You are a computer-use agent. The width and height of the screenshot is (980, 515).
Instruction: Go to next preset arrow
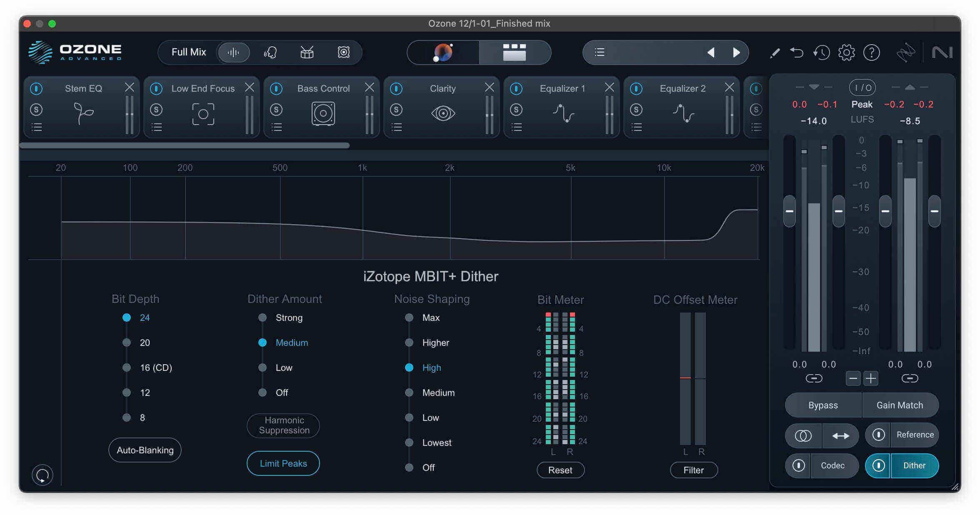coord(736,52)
